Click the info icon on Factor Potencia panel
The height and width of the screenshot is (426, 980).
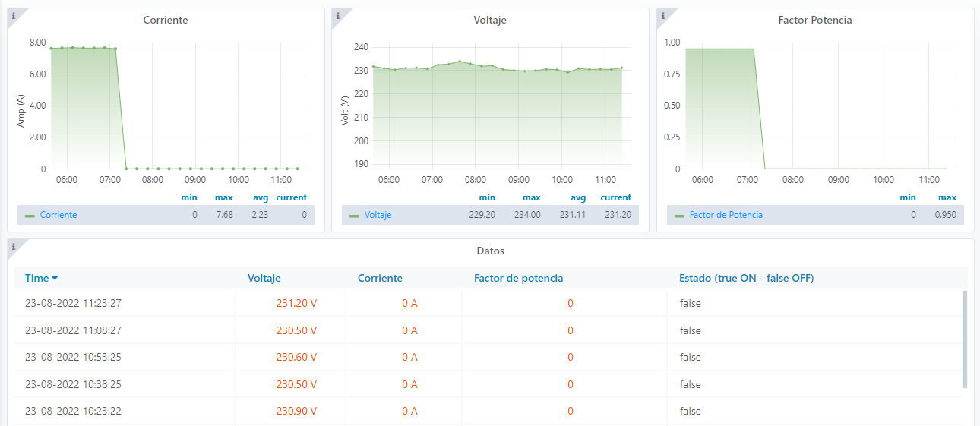662,15
